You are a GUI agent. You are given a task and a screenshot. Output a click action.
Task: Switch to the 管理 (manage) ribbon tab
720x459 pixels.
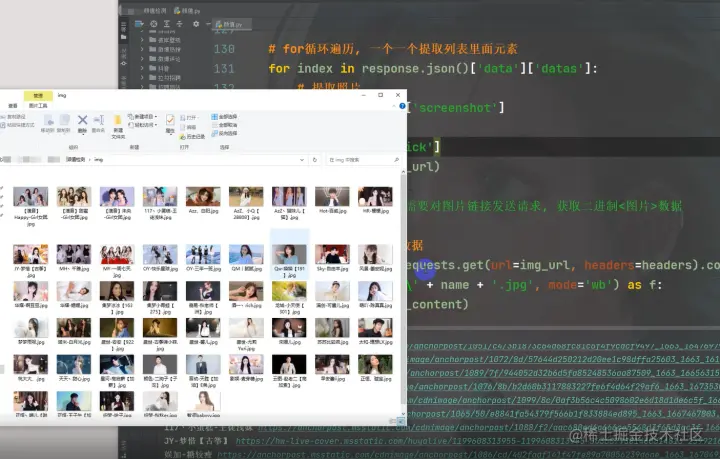[x=38, y=95]
